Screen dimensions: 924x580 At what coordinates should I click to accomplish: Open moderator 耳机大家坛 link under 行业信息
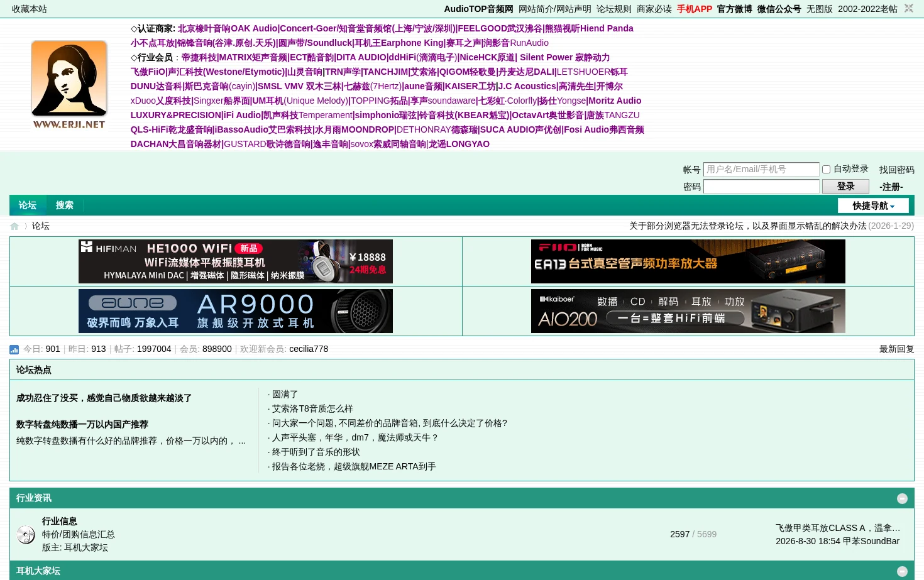click(x=86, y=547)
